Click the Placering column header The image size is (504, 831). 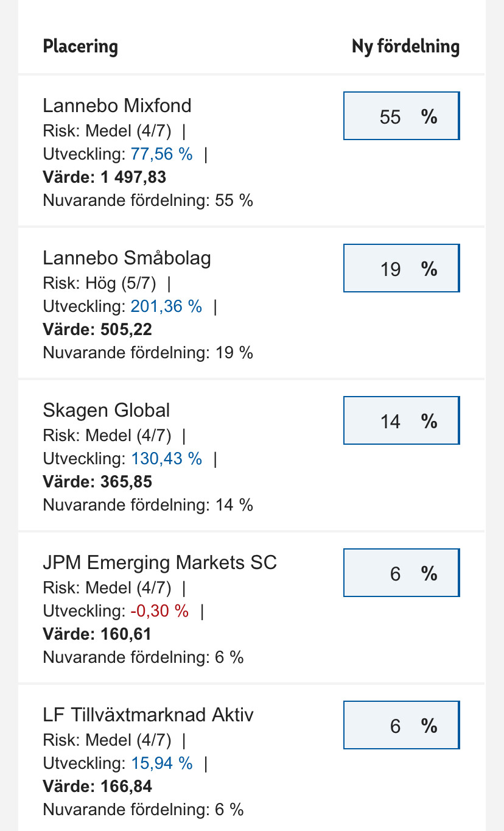pyautogui.click(x=80, y=46)
